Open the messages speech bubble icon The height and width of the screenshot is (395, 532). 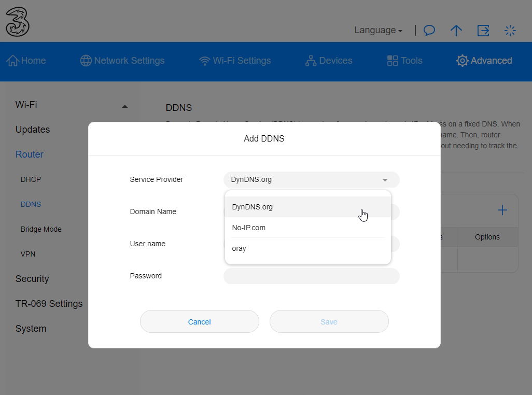429,31
